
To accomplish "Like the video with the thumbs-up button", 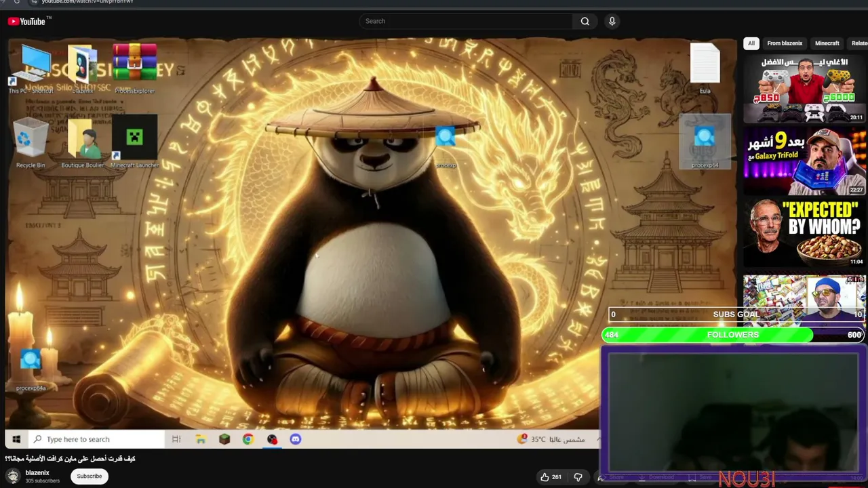I will 551,477.
